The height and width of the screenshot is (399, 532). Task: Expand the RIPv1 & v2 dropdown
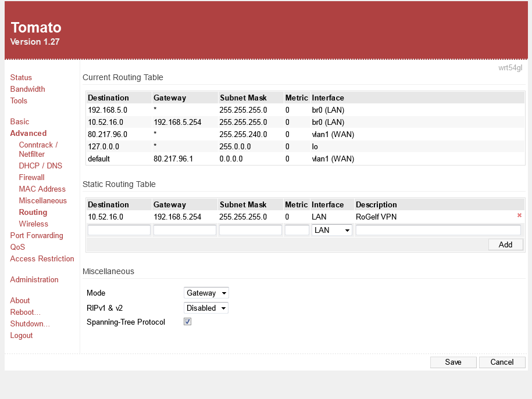(206, 308)
